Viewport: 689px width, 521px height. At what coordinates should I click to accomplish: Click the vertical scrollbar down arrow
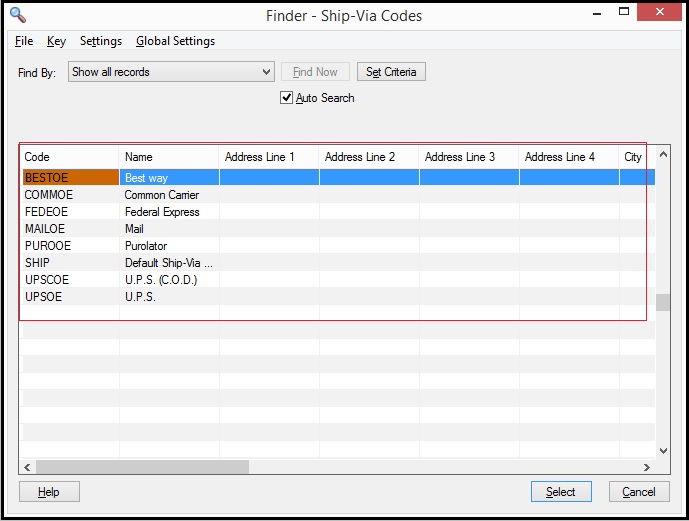pos(664,451)
